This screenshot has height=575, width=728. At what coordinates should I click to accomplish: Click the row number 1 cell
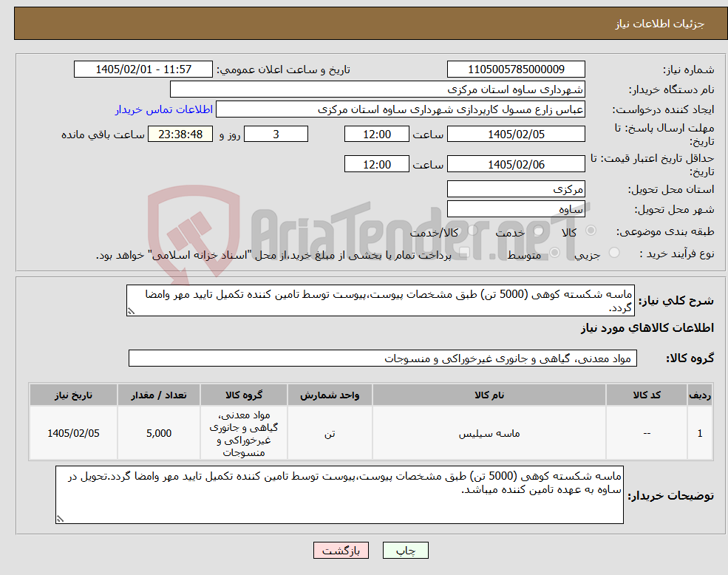pos(700,433)
